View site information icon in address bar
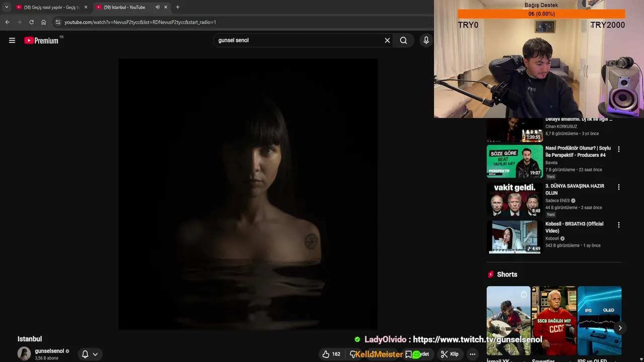Image resolution: width=644 pixels, height=362 pixels. 58,22
